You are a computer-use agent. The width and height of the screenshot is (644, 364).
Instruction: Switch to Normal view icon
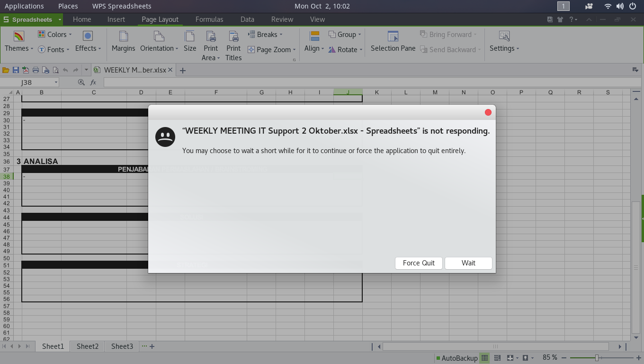click(484, 358)
